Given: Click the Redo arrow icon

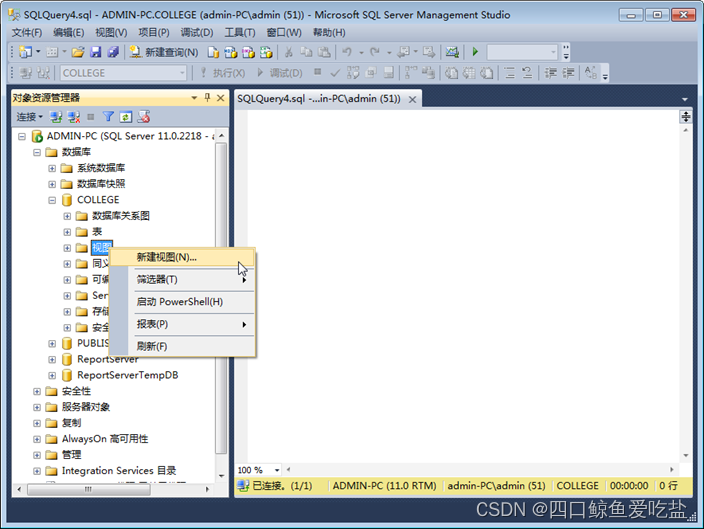Looking at the screenshot, I should tap(374, 53).
